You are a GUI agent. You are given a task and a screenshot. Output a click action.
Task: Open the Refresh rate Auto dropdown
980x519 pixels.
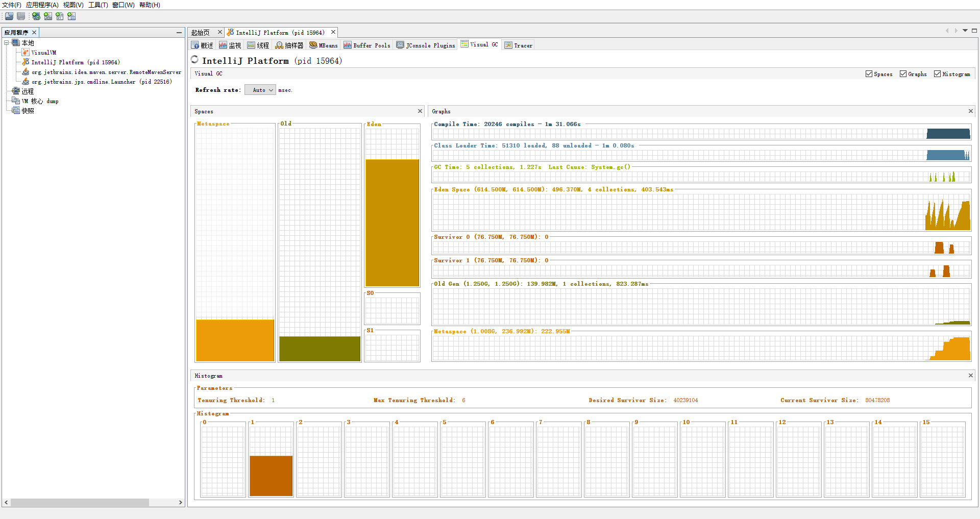(260, 90)
